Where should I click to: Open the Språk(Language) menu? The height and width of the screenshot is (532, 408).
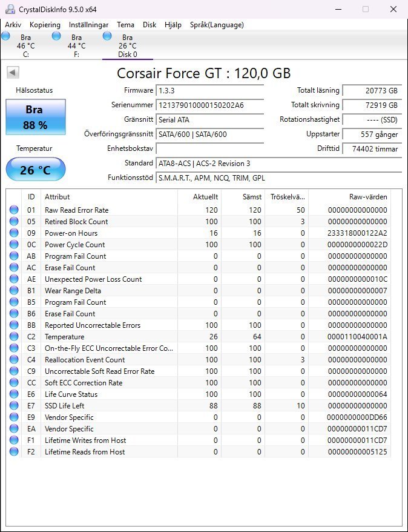[x=217, y=25]
